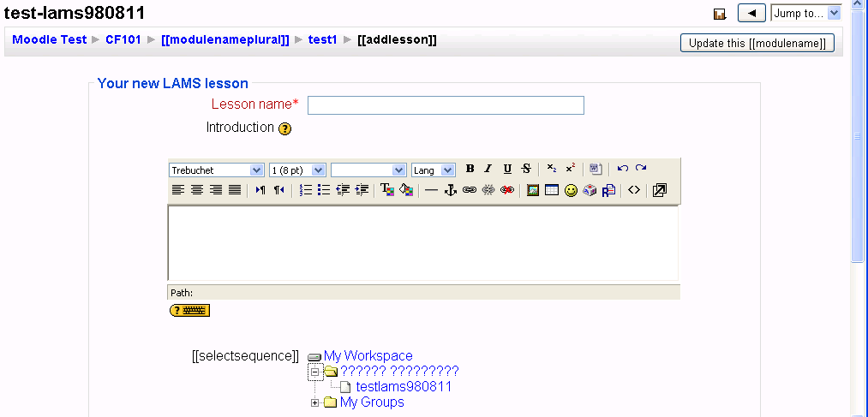Apply italic formatting to text
868x417 pixels.
[x=488, y=170]
